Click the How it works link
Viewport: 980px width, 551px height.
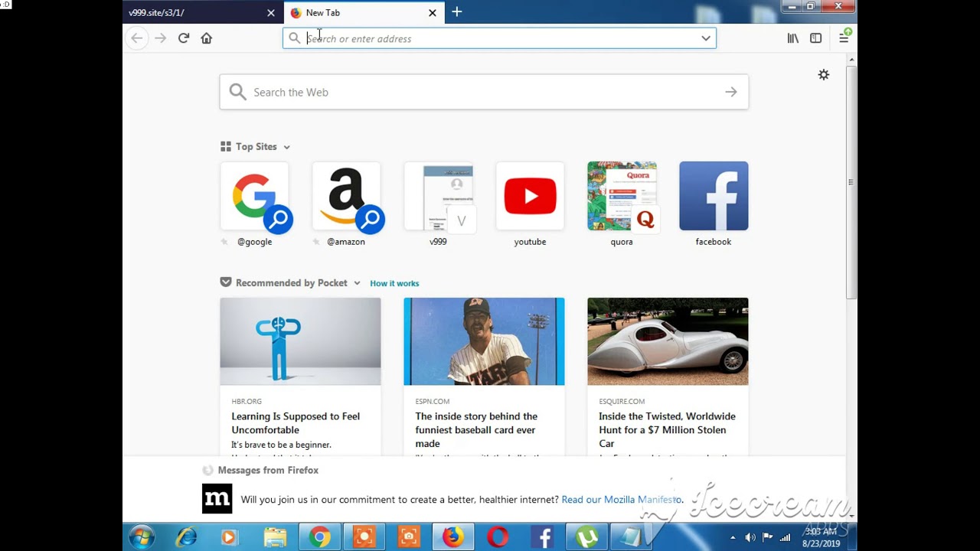point(394,283)
